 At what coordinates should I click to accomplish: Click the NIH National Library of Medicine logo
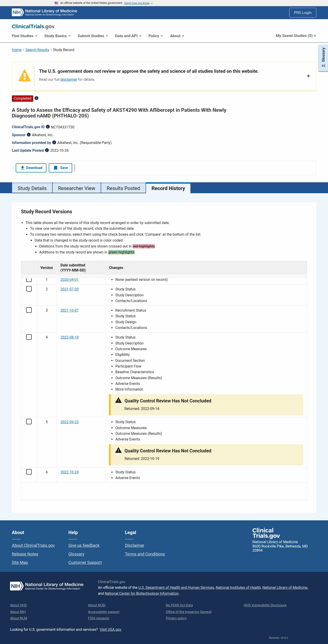(x=44, y=12)
